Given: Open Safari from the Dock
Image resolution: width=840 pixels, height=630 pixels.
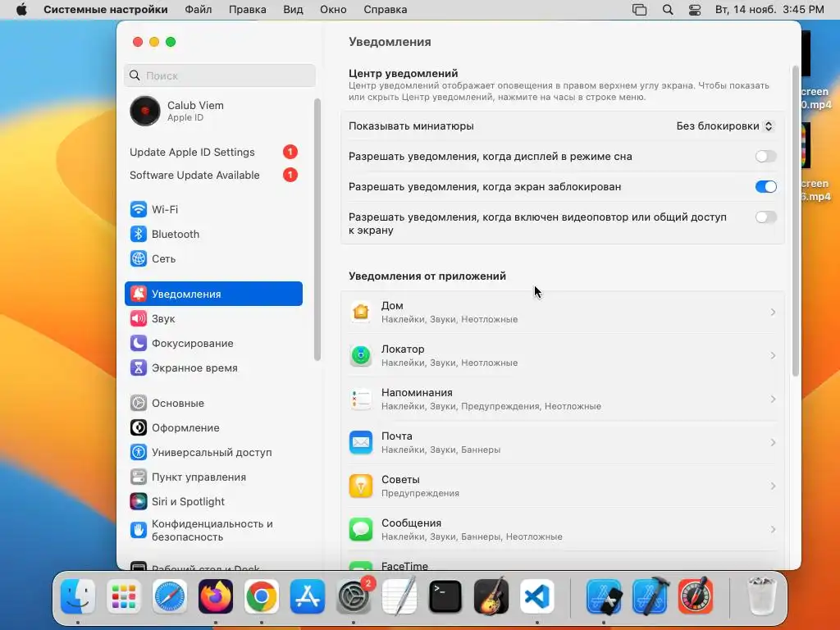Looking at the screenshot, I should coord(170,596).
